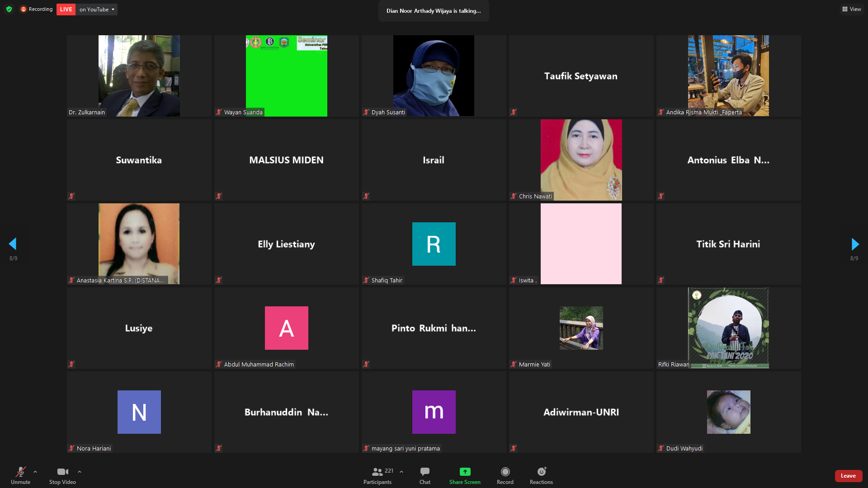Click muted mic icon beside Dudi Wahyudi name

click(661, 448)
